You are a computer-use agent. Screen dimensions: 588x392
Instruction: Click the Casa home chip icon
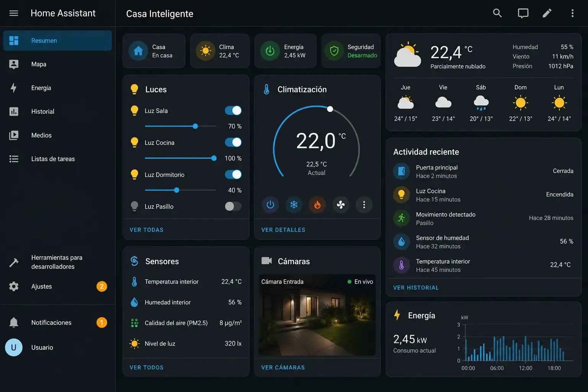tap(139, 51)
